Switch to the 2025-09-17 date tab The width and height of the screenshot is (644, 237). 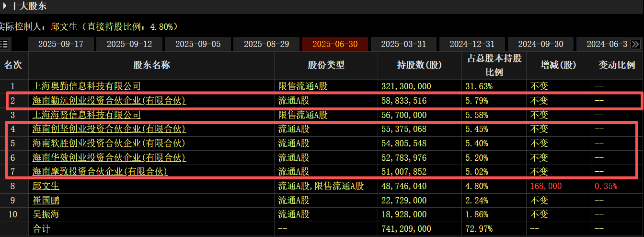pyautogui.click(x=61, y=44)
